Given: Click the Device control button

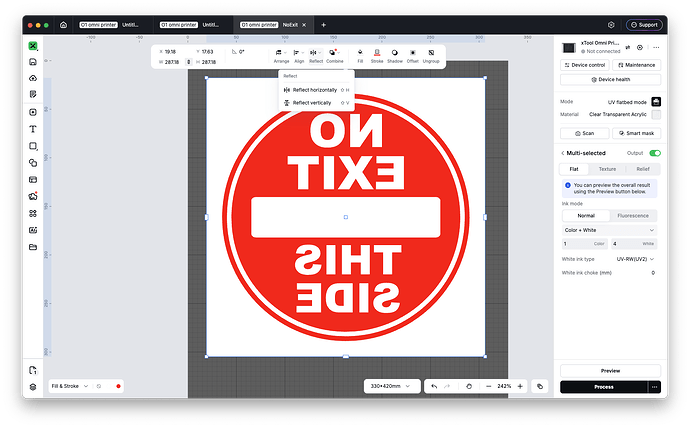Looking at the screenshot, I should point(584,65).
